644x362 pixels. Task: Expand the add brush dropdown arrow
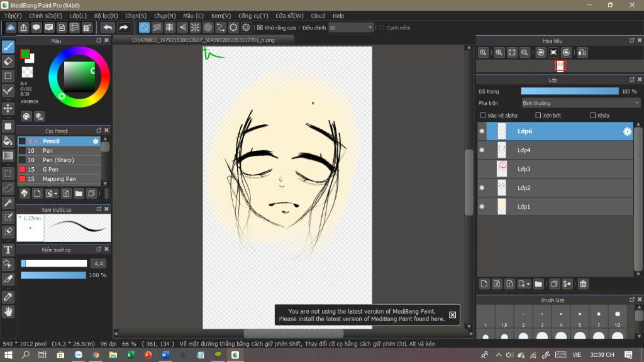[56, 194]
